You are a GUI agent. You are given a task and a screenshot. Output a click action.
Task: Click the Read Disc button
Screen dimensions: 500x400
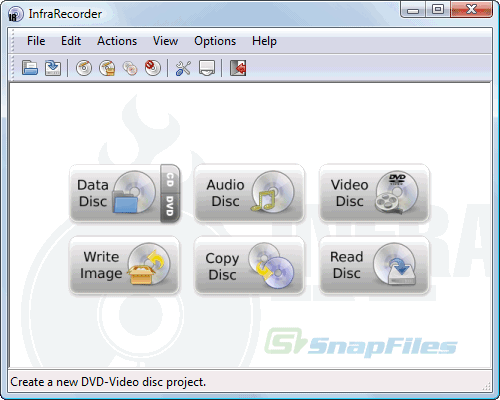pyautogui.click(x=374, y=265)
